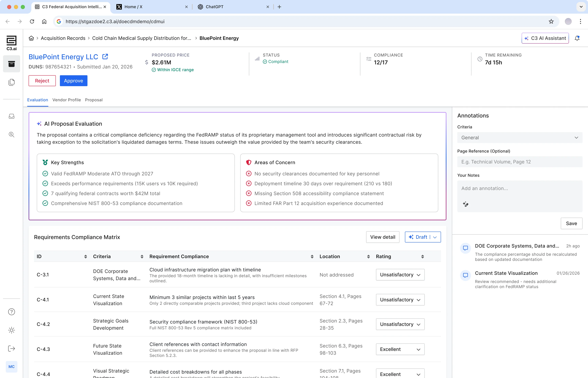Sort by Rating column arrows
This screenshot has height=378, width=588.
(422, 256)
